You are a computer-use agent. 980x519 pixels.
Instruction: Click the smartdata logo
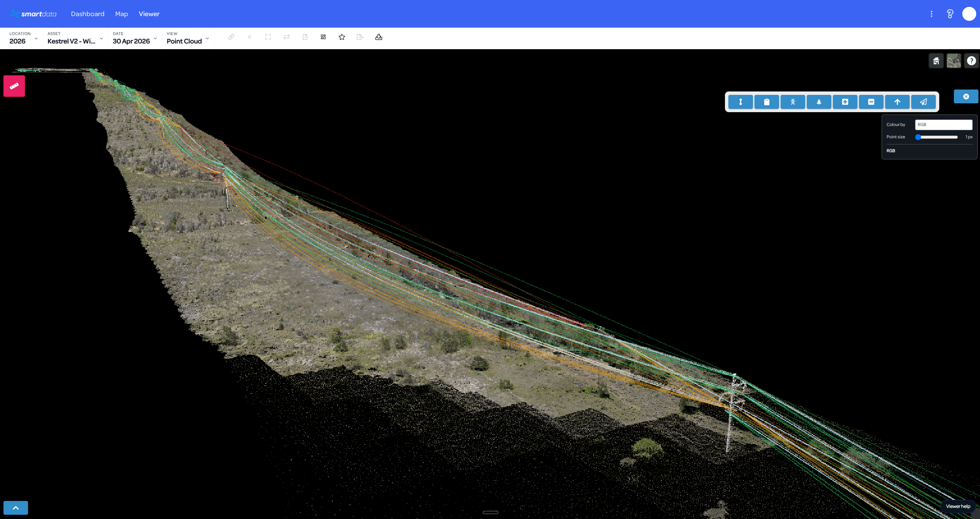point(33,14)
